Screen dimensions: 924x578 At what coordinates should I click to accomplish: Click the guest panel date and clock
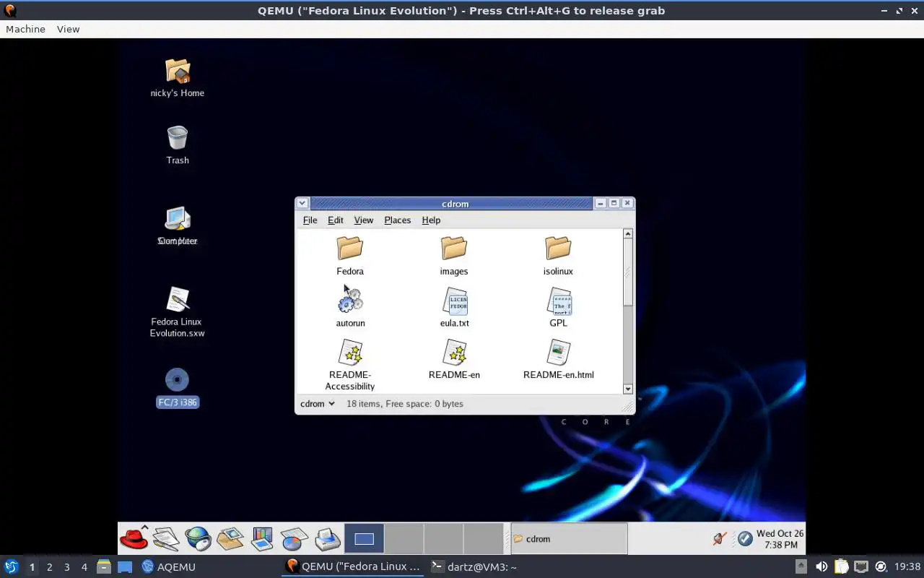(x=780, y=539)
